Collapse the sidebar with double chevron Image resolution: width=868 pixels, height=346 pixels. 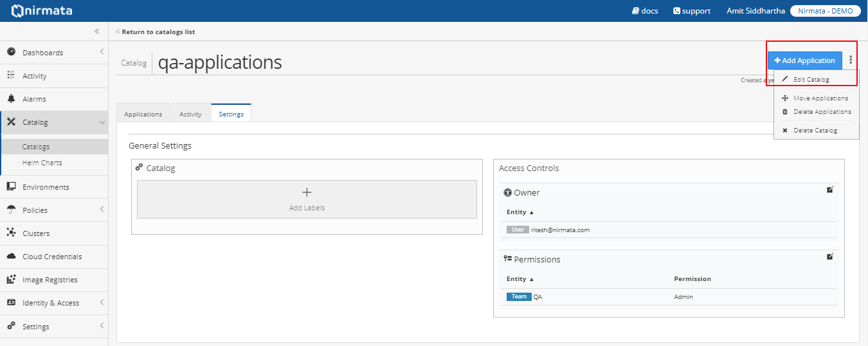(x=96, y=31)
